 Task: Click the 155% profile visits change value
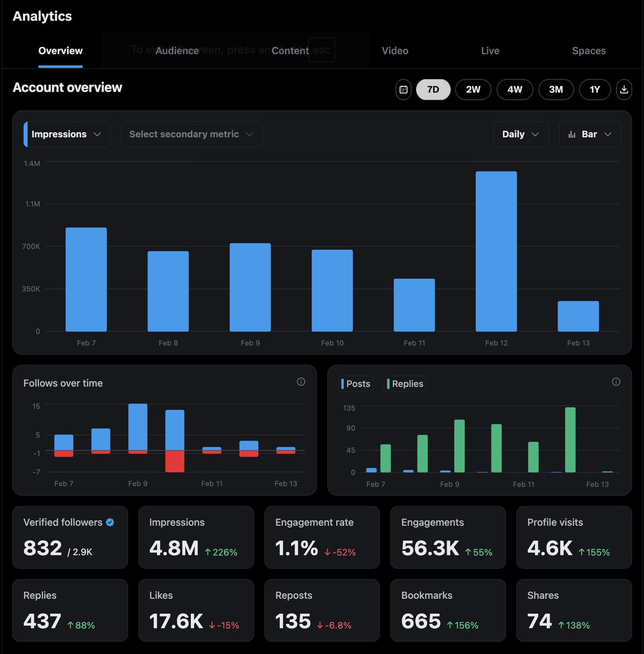pyautogui.click(x=594, y=552)
